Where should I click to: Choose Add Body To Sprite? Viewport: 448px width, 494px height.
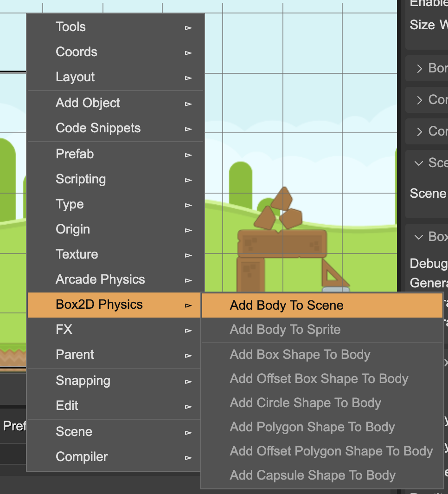click(322, 330)
